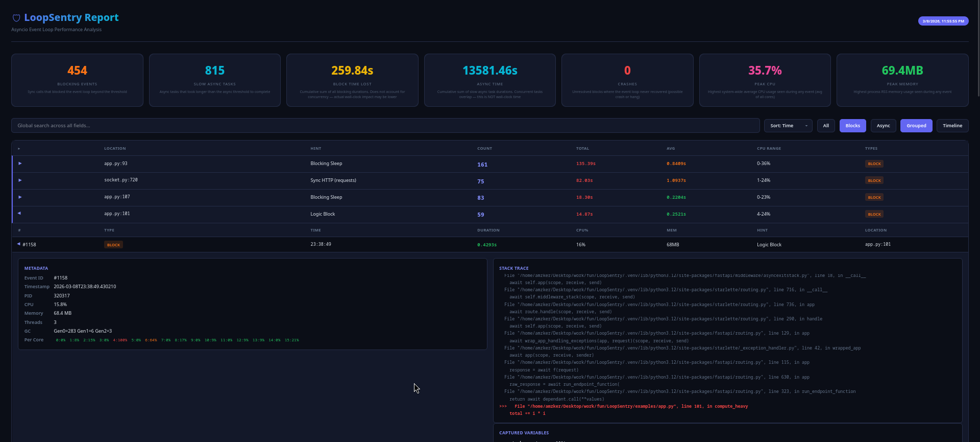Click the METADATA section heading
The height and width of the screenshot is (442, 980).
coord(36,268)
